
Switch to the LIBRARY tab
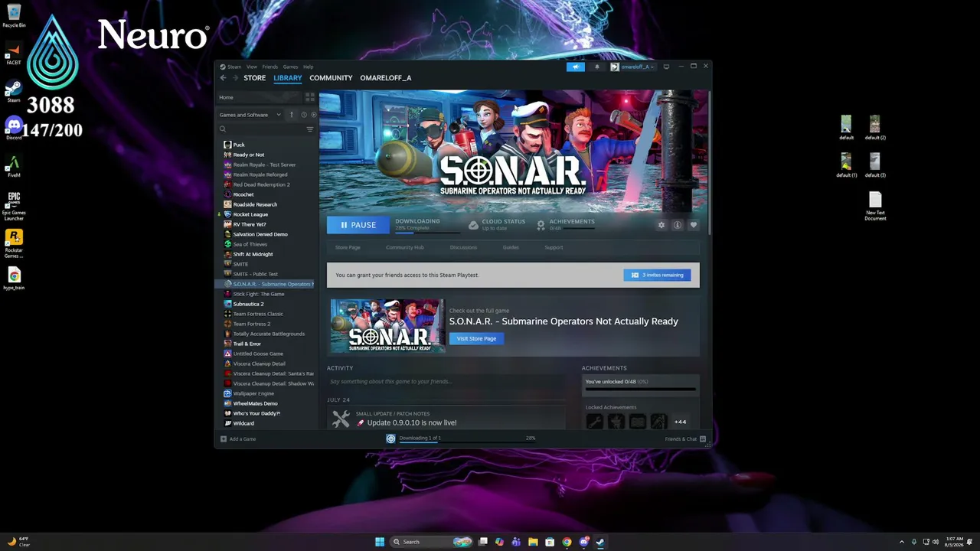point(288,78)
